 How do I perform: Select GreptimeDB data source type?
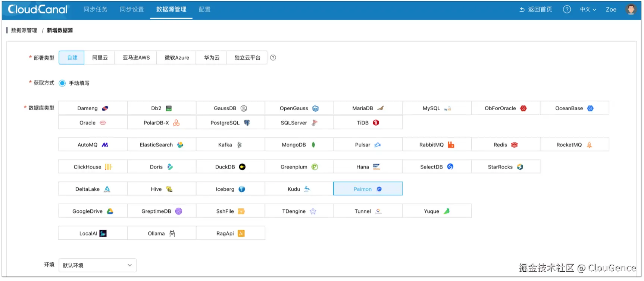point(162,211)
